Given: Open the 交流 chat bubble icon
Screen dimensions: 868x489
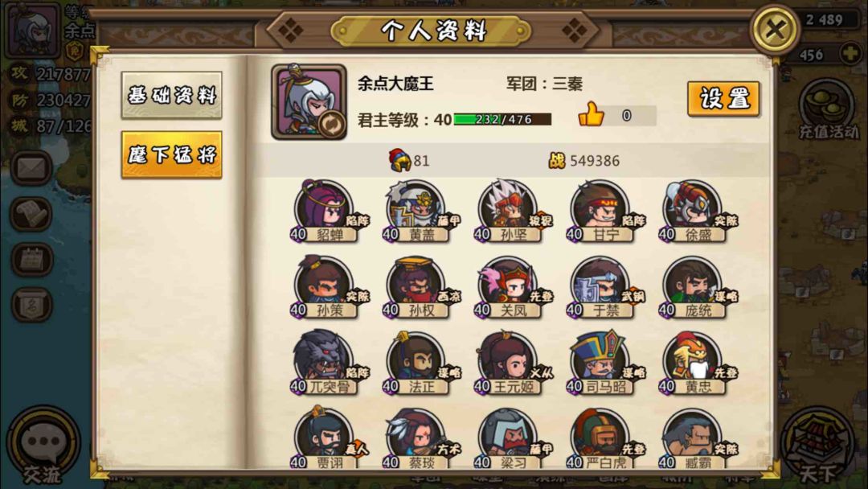Looking at the screenshot, I should [x=43, y=443].
